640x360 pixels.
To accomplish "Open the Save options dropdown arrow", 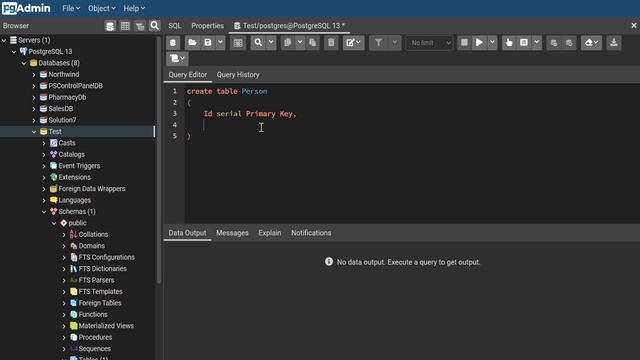I will [220, 42].
